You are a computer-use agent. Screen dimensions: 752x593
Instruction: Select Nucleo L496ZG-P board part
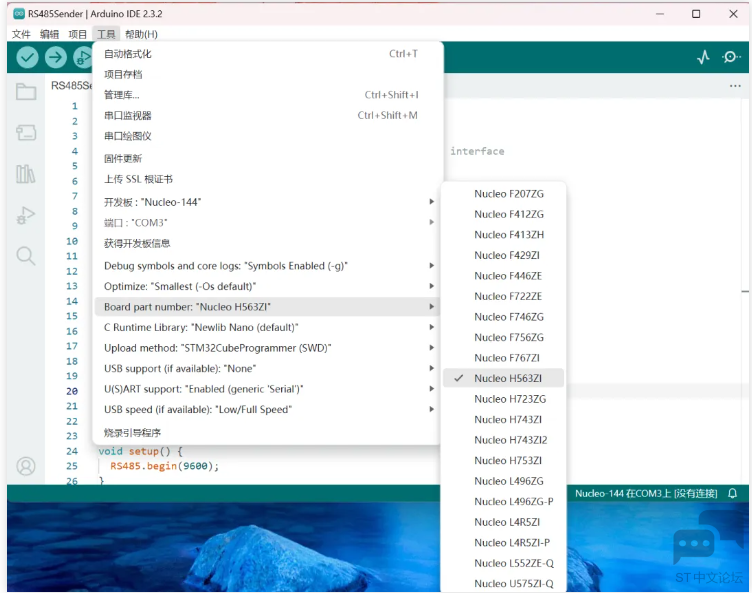point(503,501)
